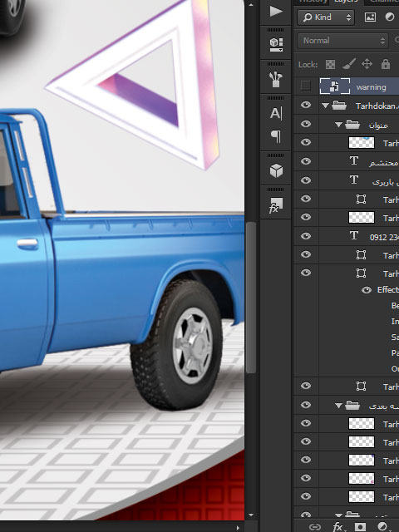Select the warning layer name
The width and height of the screenshot is (399, 532).
pos(372,87)
